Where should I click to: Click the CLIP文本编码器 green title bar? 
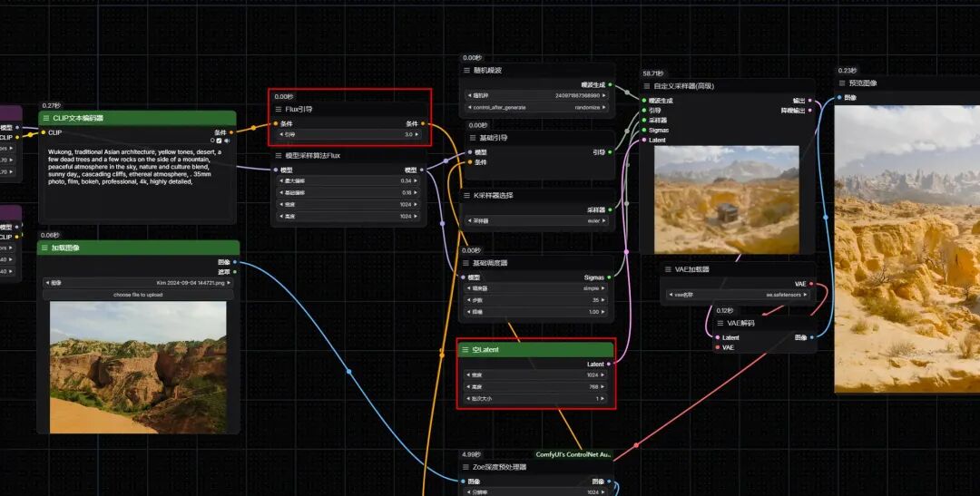tap(138, 118)
